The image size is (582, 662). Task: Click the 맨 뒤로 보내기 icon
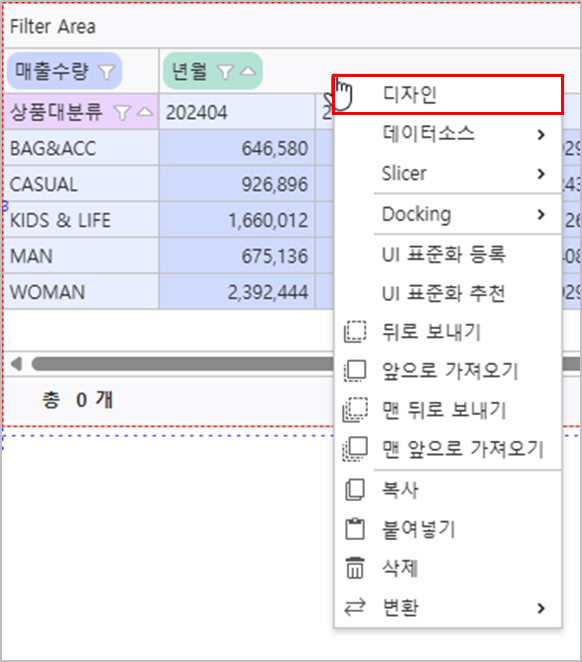[355, 410]
